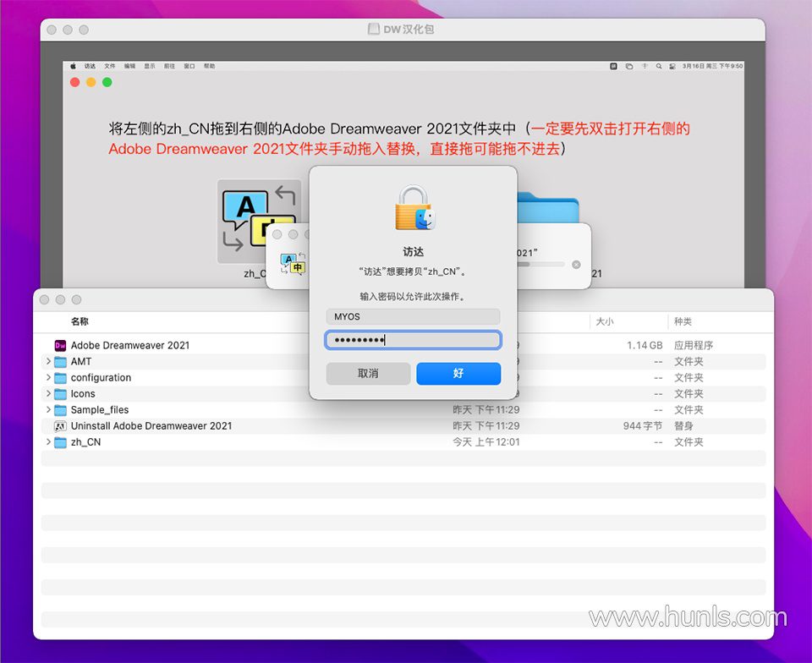The image size is (812, 663).
Task: Click the green zoom dot in DW汉化包 image
Action: pyautogui.click(x=107, y=82)
